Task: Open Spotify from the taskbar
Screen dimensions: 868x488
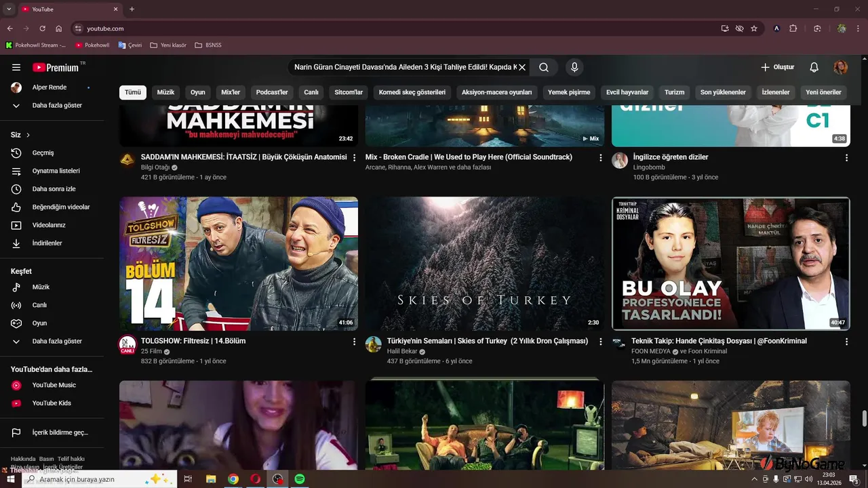Action: coord(300,479)
